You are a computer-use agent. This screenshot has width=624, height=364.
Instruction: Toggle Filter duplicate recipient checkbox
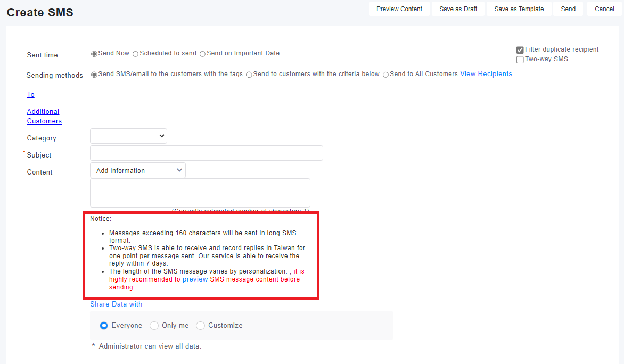coord(520,50)
